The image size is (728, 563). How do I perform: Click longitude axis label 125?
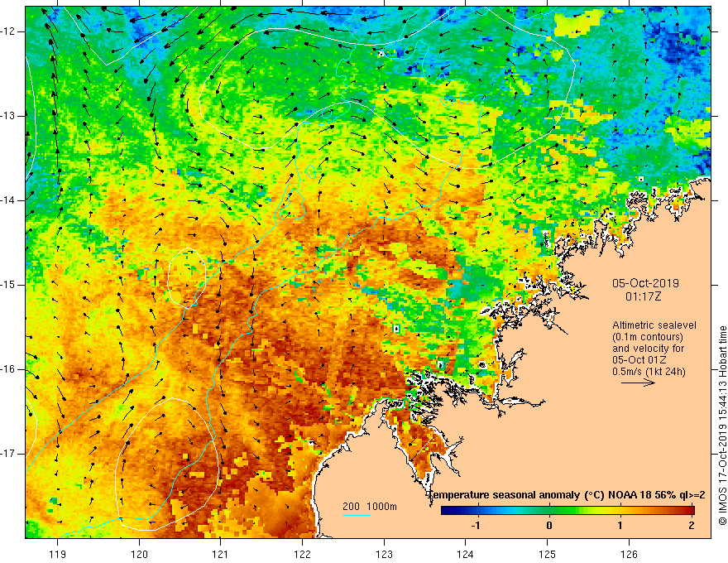click(548, 554)
